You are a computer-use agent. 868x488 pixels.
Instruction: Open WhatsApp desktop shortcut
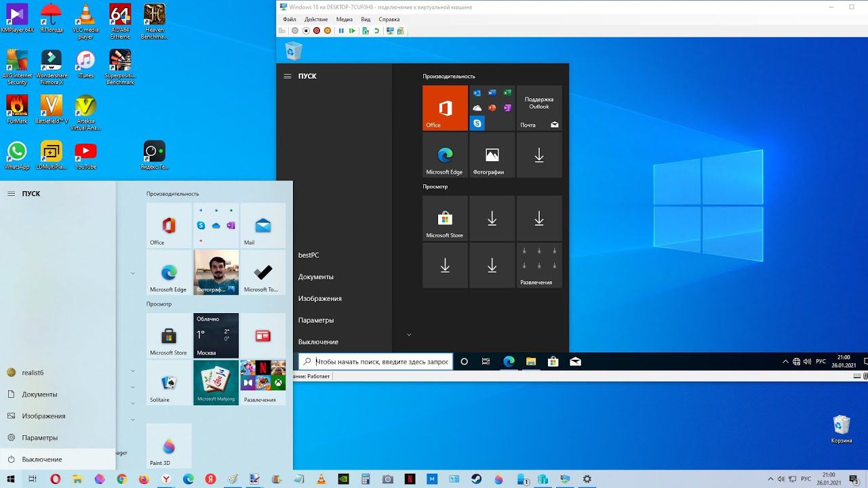pyautogui.click(x=17, y=155)
